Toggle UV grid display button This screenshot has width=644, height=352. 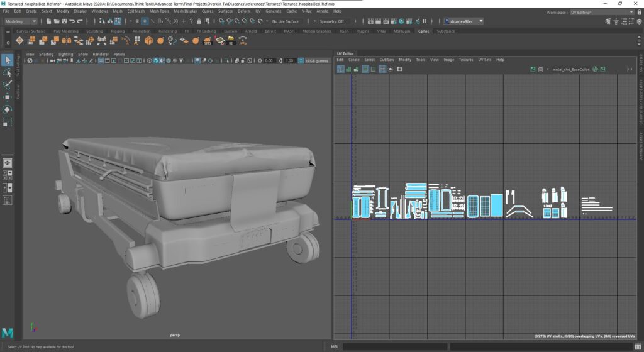point(382,69)
